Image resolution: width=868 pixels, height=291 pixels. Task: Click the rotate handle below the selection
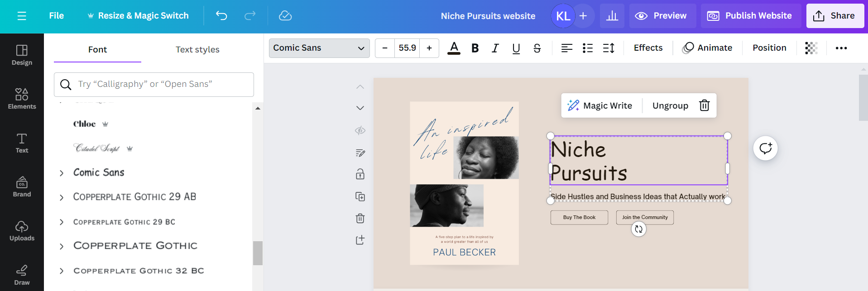tap(638, 229)
